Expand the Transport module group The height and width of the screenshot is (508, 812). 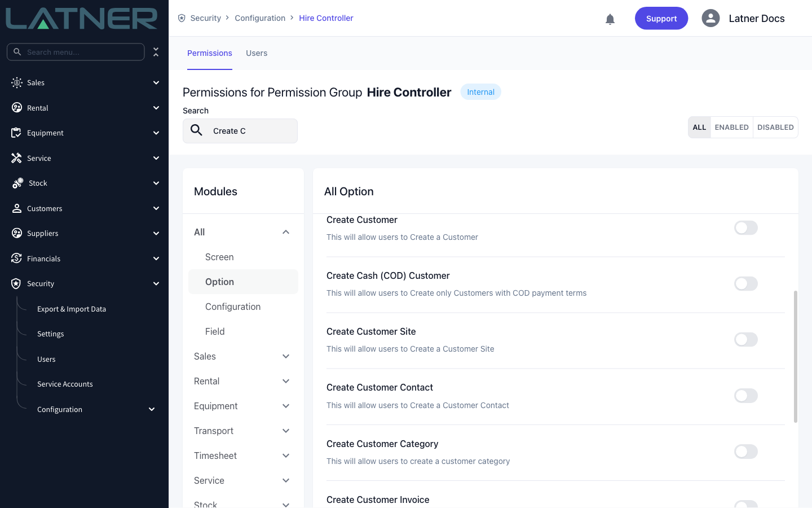(286, 431)
